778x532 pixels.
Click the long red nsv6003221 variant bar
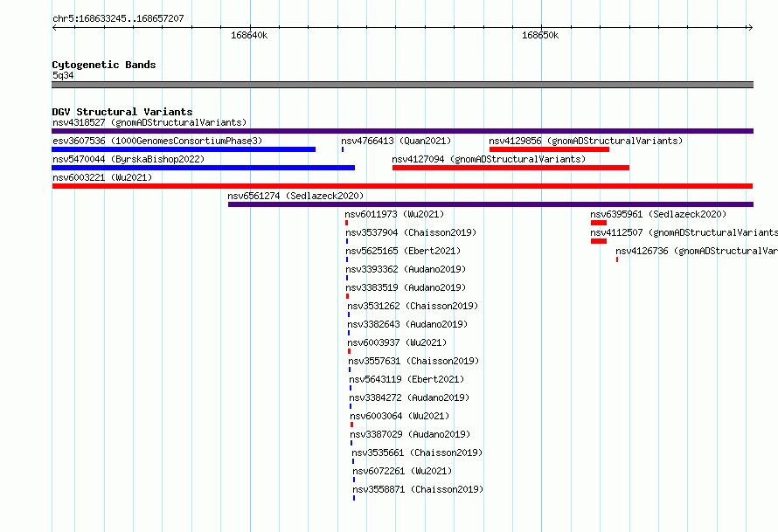(402, 186)
